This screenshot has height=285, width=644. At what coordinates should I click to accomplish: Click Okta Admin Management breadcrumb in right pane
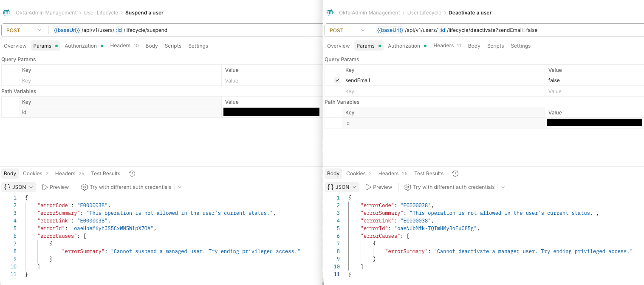coord(370,13)
